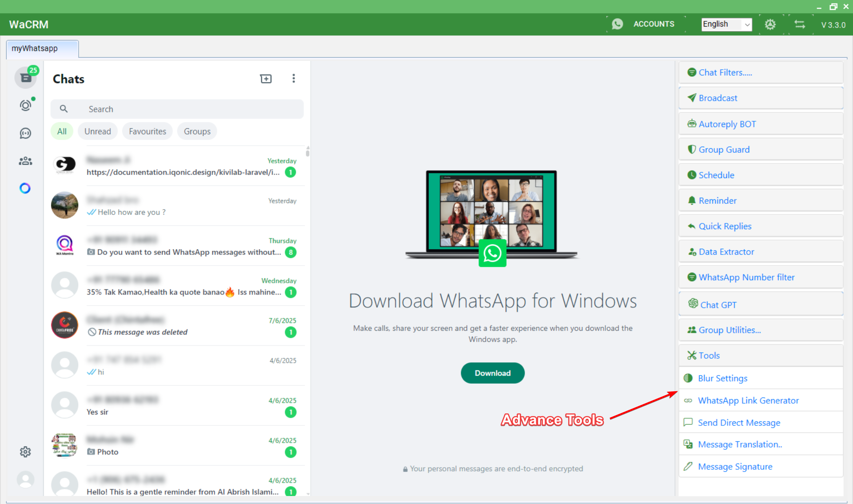Expand the Chat Filters section

[x=761, y=72]
